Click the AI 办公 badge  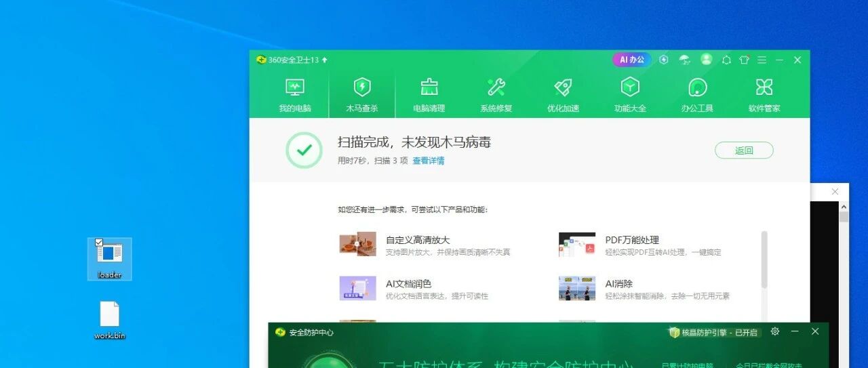(632, 60)
